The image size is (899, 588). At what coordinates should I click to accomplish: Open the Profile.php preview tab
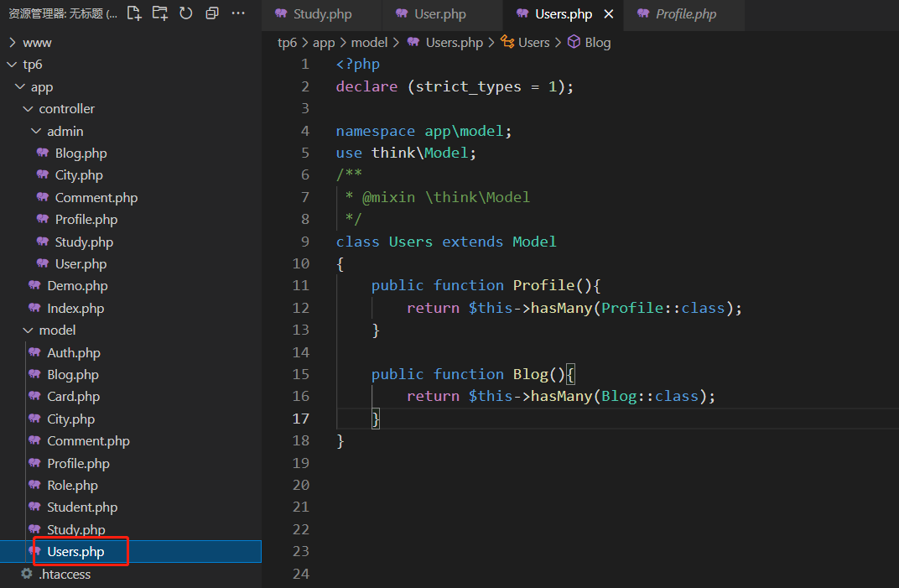tap(686, 14)
